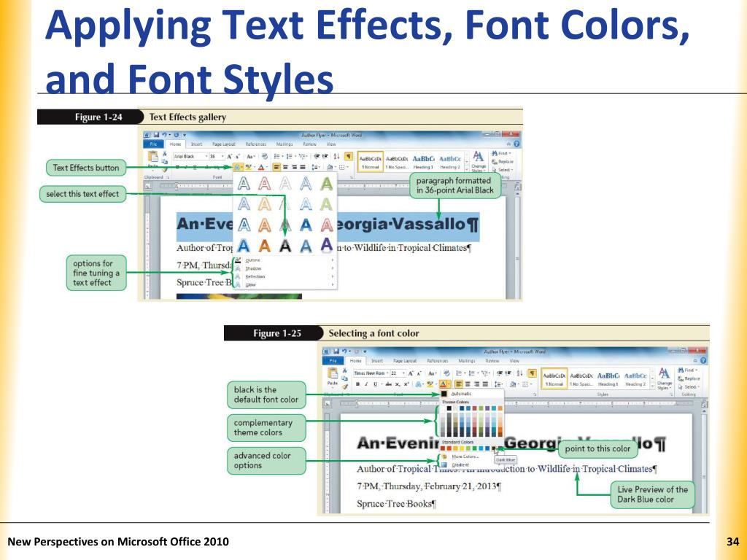The height and width of the screenshot is (560, 747).
Task: Switch to Page Layout tab in Figure 1-25
Action: (405, 361)
